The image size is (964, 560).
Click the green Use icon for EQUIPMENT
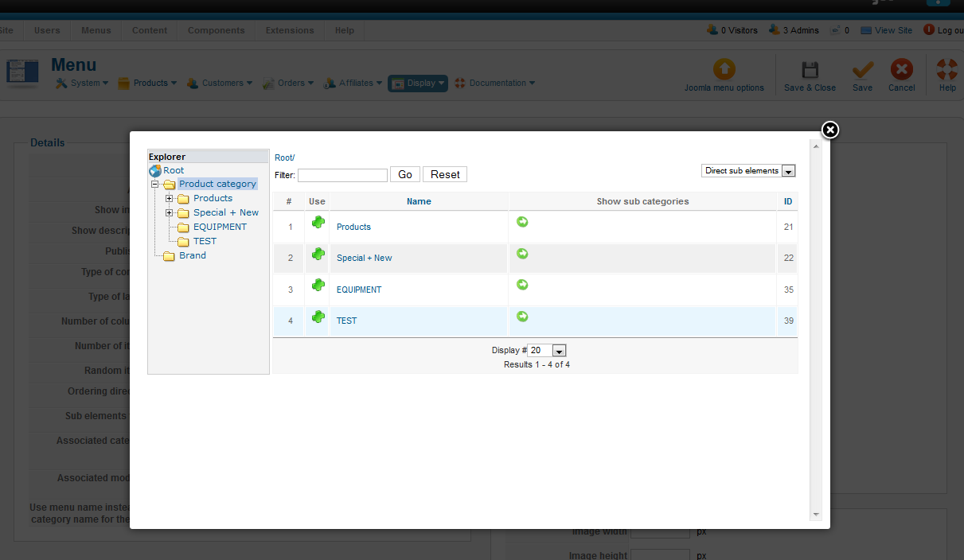click(x=318, y=285)
